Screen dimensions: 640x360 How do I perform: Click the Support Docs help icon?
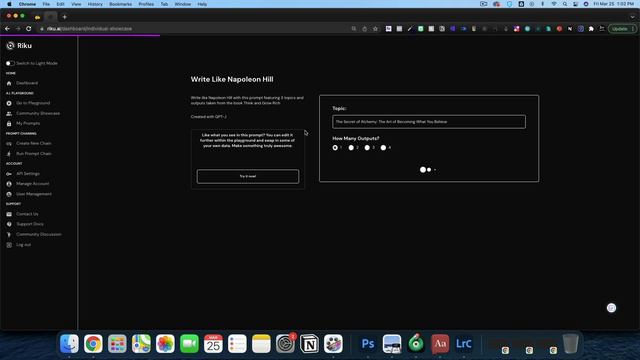(9, 224)
